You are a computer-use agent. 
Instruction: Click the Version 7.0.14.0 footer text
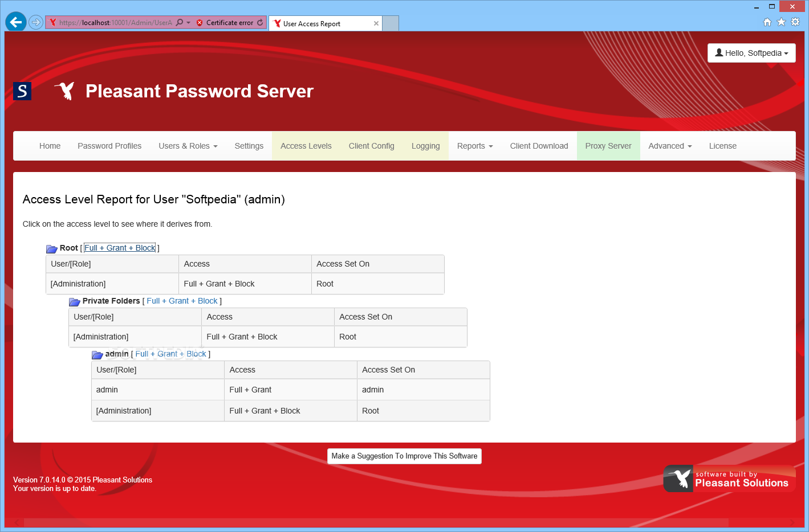83,480
